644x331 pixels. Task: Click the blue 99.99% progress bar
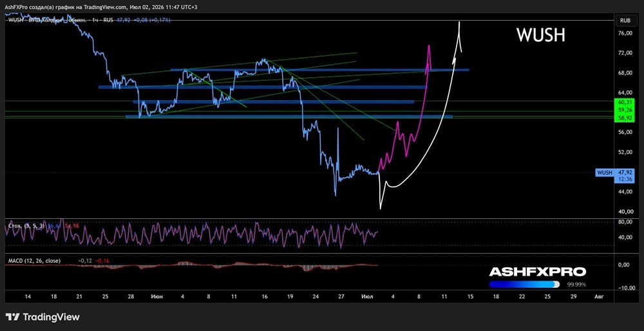524,284
